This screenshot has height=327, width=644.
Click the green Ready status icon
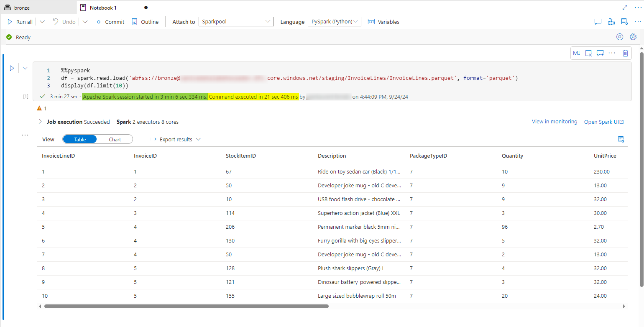(x=9, y=37)
